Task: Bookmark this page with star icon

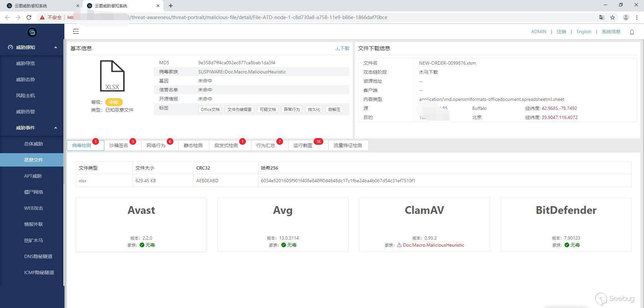Action: pyautogui.click(x=612, y=17)
